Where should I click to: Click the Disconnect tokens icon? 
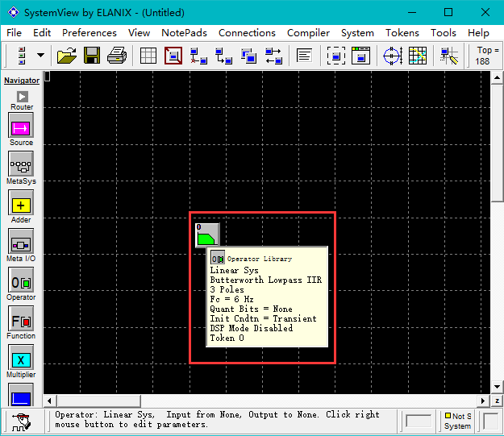[198, 56]
